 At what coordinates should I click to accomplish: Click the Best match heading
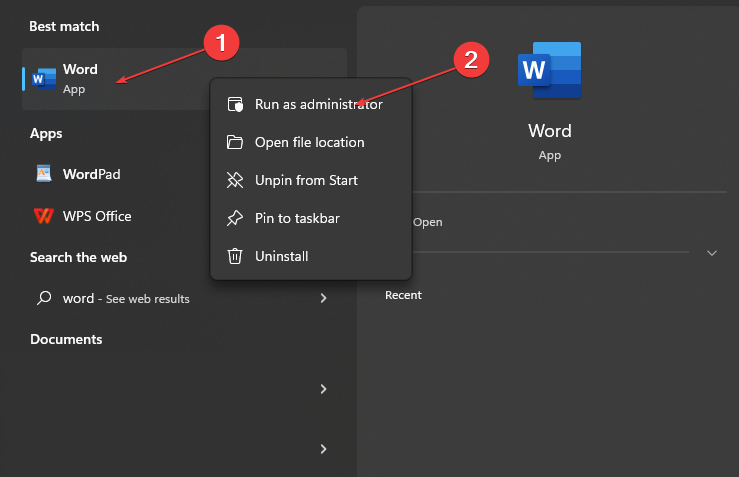click(x=64, y=26)
